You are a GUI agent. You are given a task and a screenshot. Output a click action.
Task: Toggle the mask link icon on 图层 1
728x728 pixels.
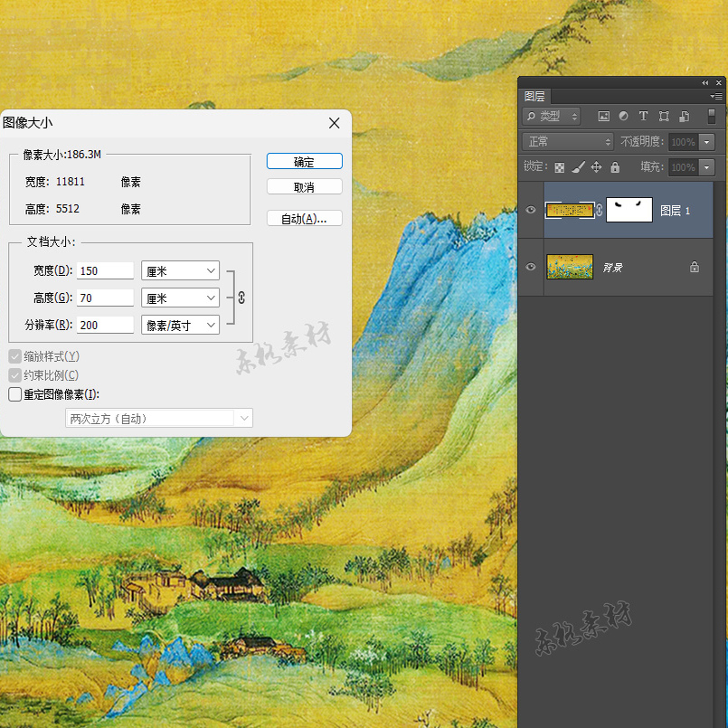tap(600, 210)
